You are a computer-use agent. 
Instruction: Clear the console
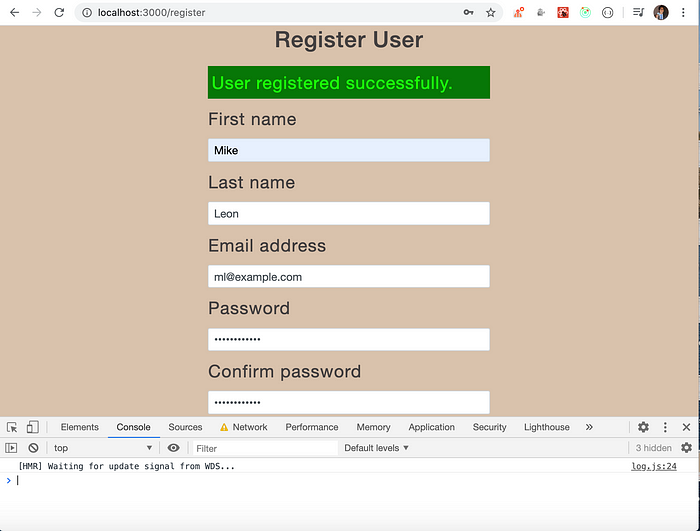pos(33,447)
